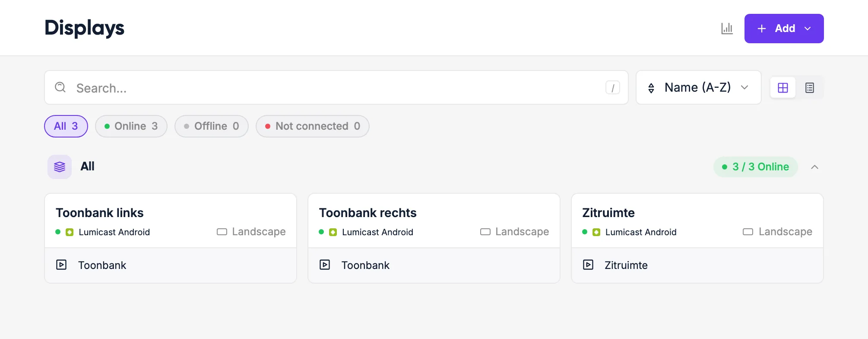868x339 pixels.
Task: Click the sort arrows icon
Action: tap(651, 88)
